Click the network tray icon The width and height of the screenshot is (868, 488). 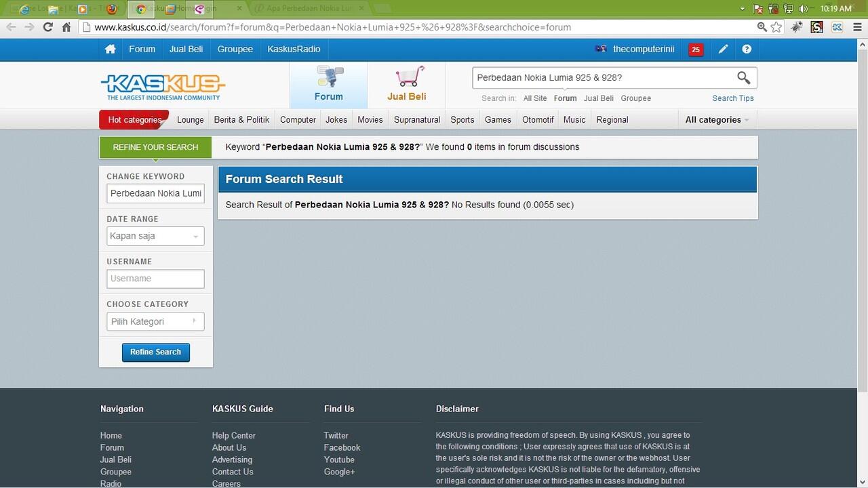(x=789, y=9)
